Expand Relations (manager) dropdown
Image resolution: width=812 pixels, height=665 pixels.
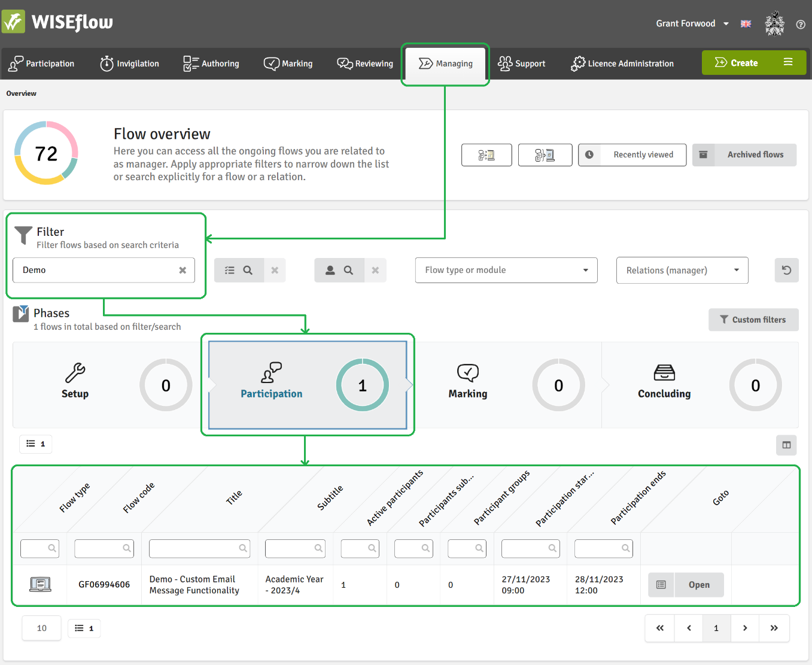point(682,271)
